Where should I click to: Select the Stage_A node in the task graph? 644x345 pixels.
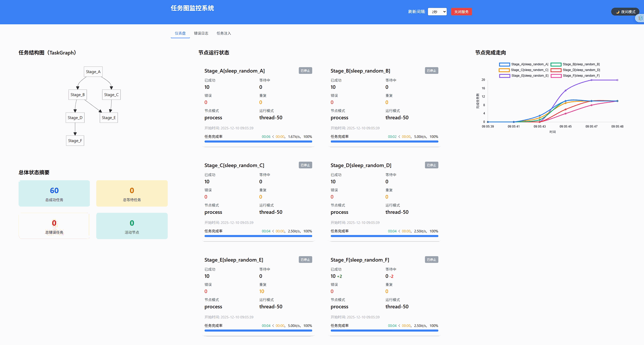tap(93, 72)
